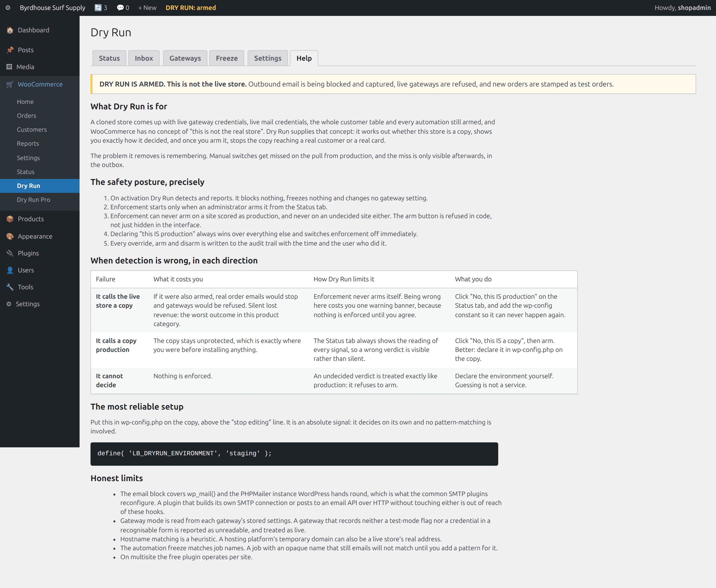Click the 'It calls the live store a copy' cell

click(120, 310)
